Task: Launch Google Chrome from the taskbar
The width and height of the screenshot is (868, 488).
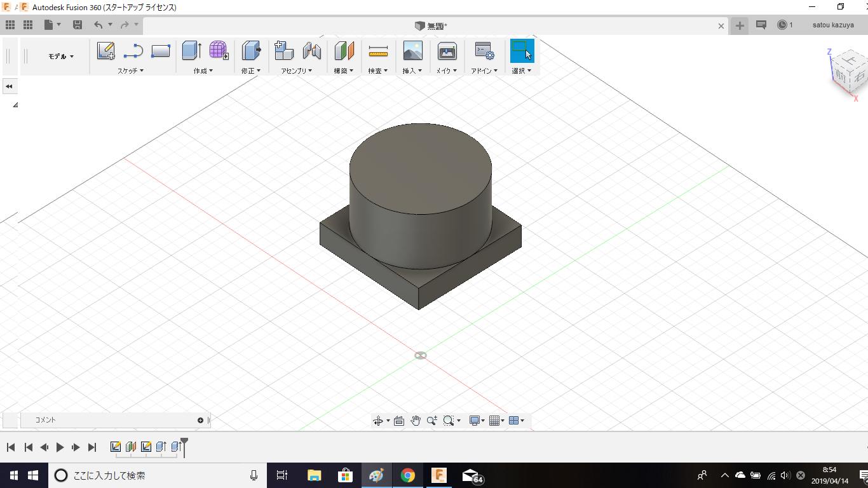Action: tap(408, 475)
